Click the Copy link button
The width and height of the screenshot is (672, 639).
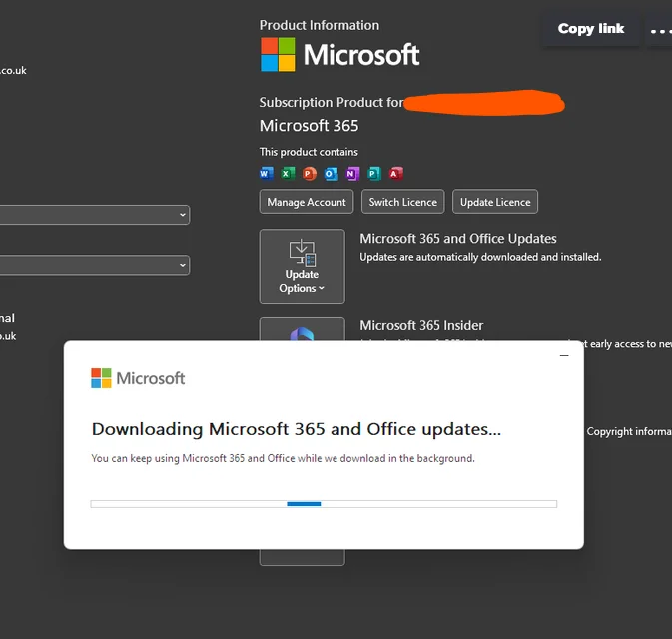point(590,29)
